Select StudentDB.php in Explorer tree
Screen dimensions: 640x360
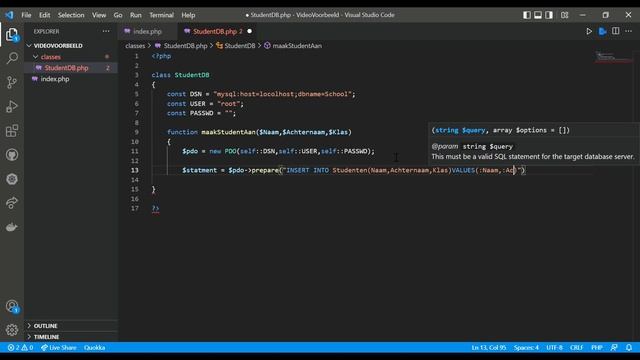[66, 68]
